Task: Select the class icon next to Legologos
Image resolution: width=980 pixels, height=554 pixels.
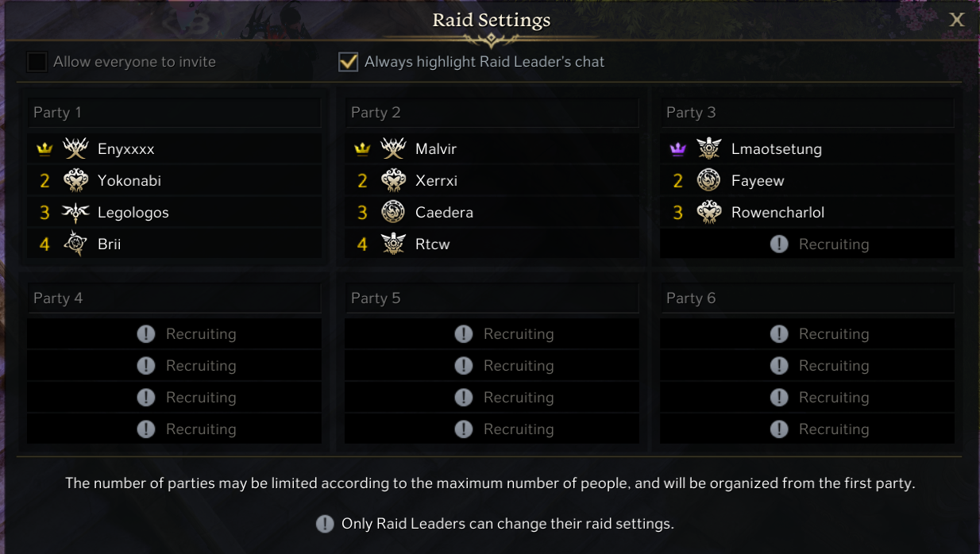Action: pyautogui.click(x=75, y=213)
